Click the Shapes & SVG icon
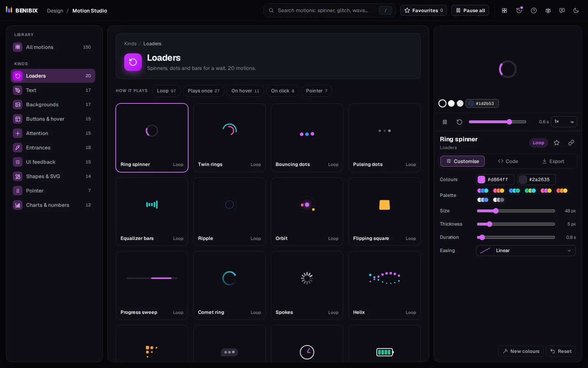Image resolution: width=588 pixels, height=368 pixels. (x=18, y=176)
